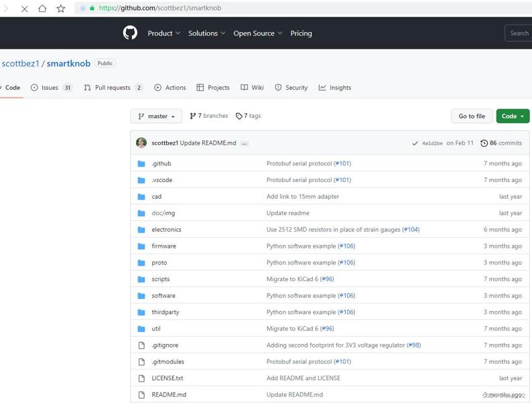Click the lock icon in the address bar

(x=92, y=8)
